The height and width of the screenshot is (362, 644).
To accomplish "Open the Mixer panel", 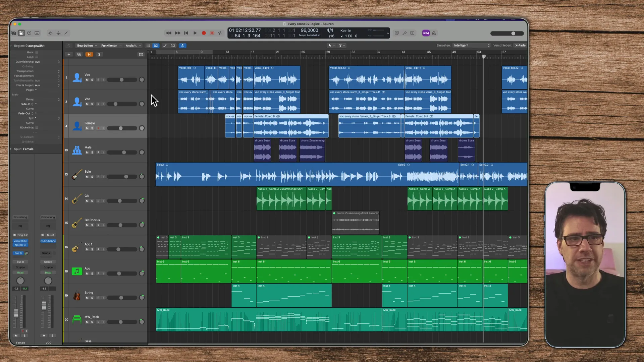I will click(x=59, y=33).
